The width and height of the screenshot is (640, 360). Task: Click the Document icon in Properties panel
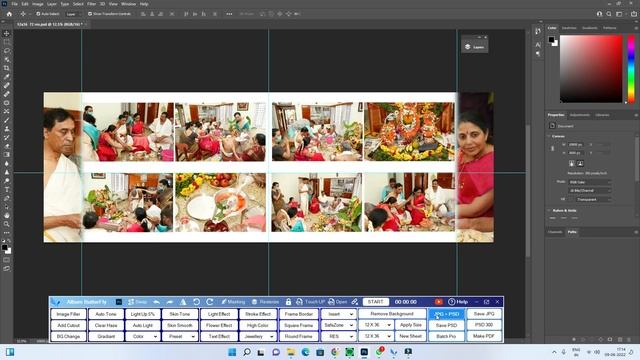(x=552, y=126)
